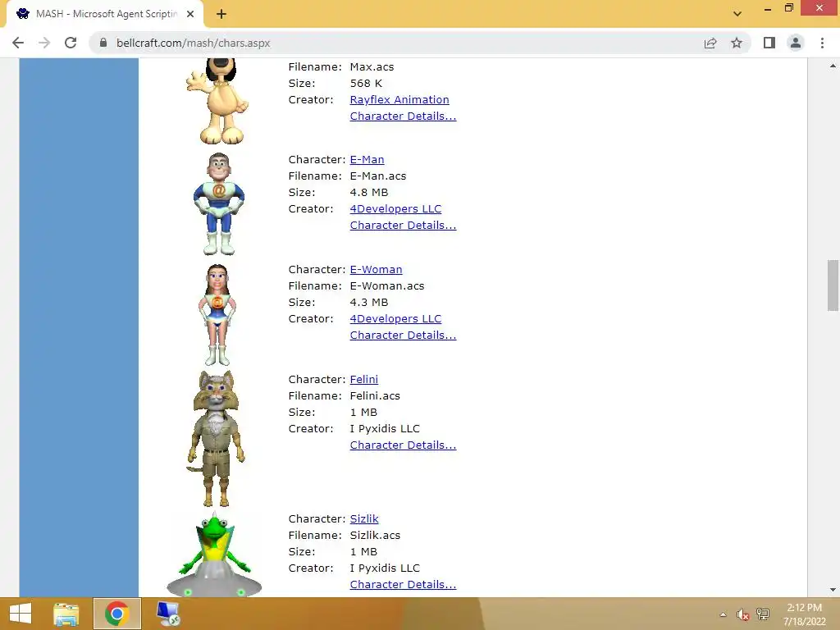Click the browser forward arrow
The width and height of the screenshot is (840, 630).
click(44, 43)
